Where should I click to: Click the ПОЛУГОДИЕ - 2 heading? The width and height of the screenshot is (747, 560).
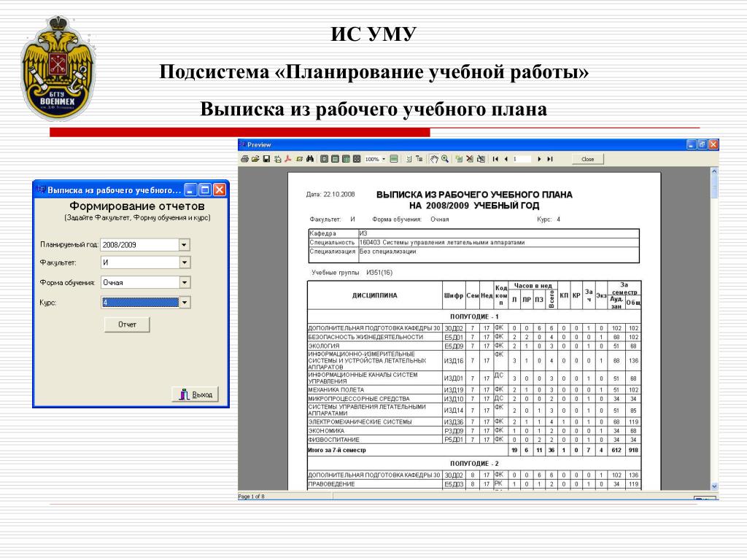[474, 463]
